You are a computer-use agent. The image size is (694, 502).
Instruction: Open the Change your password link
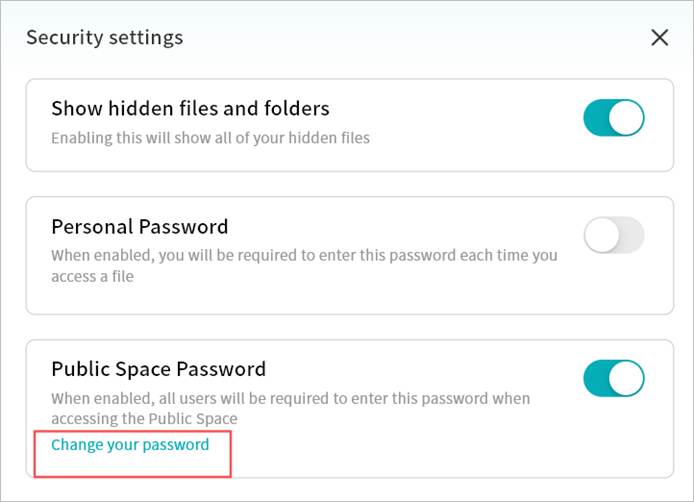coord(130,444)
